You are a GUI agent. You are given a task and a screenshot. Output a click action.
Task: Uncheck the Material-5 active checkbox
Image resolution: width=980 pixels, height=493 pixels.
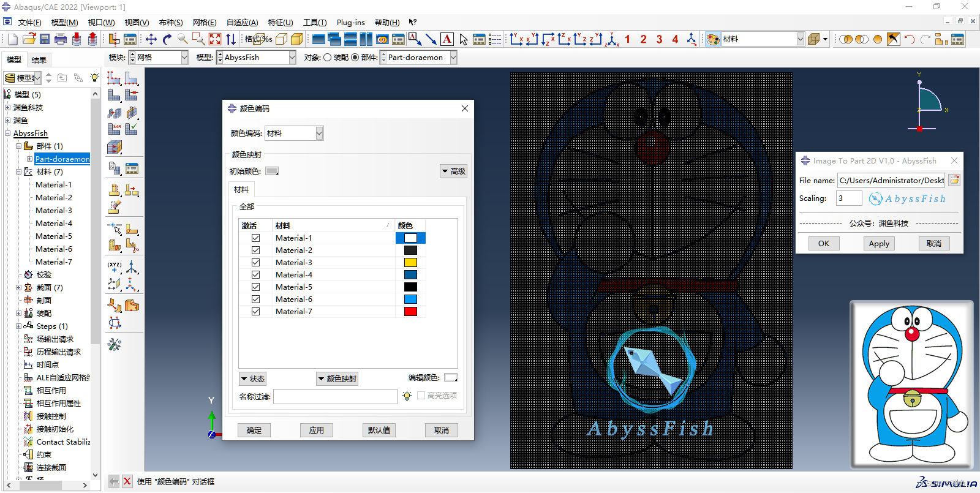[255, 287]
